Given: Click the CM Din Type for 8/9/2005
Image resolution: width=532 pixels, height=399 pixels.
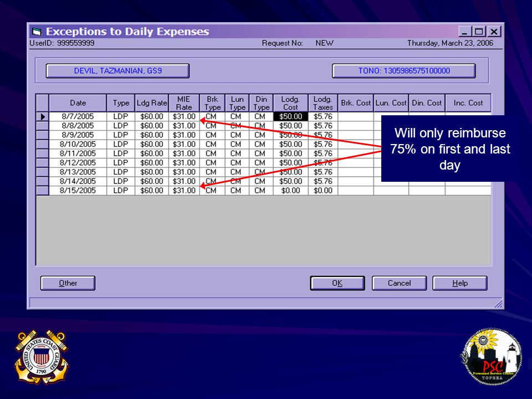Looking at the screenshot, I should pos(261,135).
